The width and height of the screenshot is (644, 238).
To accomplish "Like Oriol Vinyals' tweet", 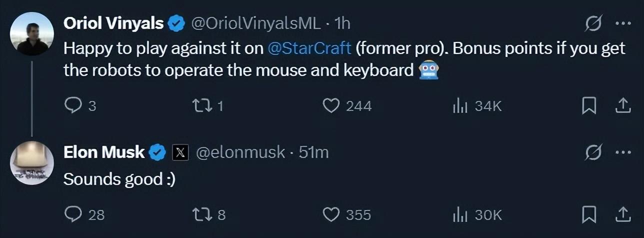I will pyautogui.click(x=330, y=105).
